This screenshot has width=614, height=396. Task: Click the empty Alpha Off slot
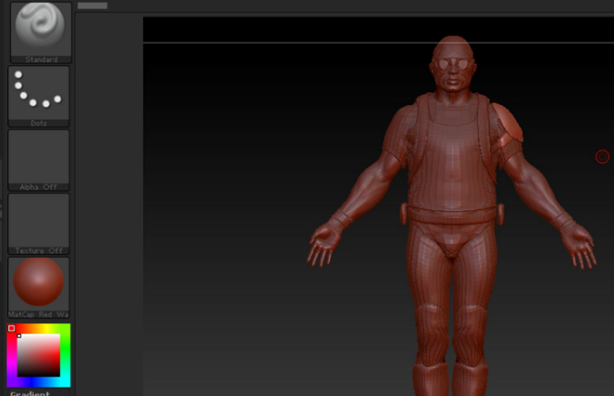tap(39, 160)
